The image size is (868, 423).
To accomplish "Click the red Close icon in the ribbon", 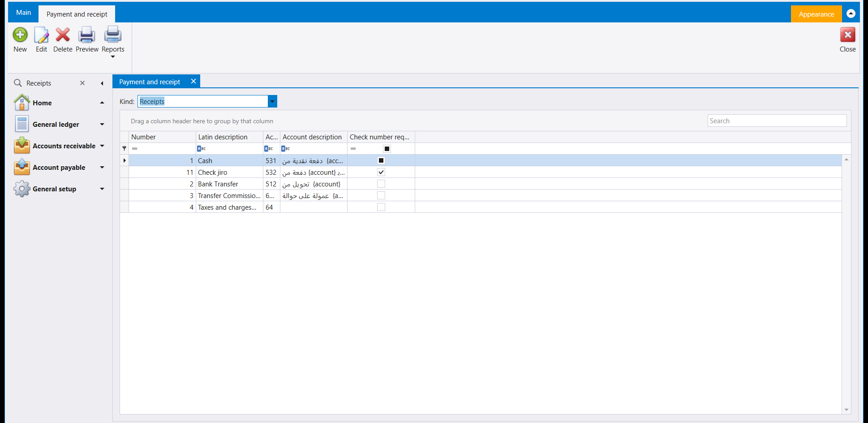I will tap(847, 35).
